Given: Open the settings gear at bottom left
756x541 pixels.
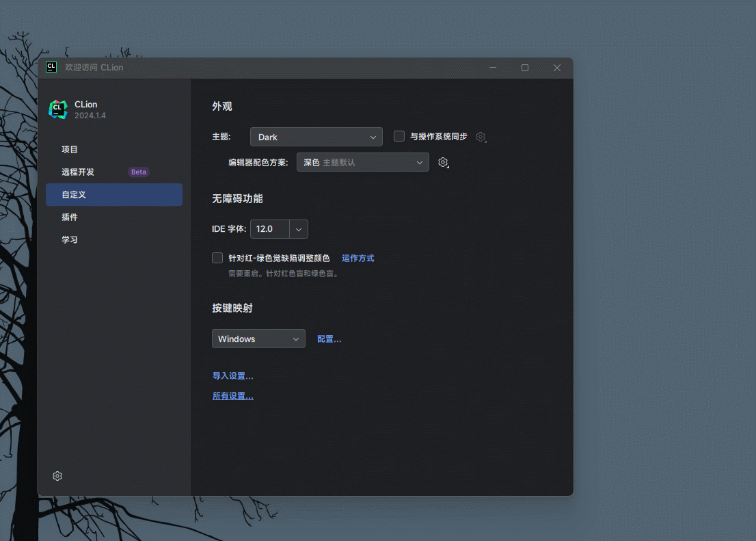Looking at the screenshot, I should (x=57, y=475).
